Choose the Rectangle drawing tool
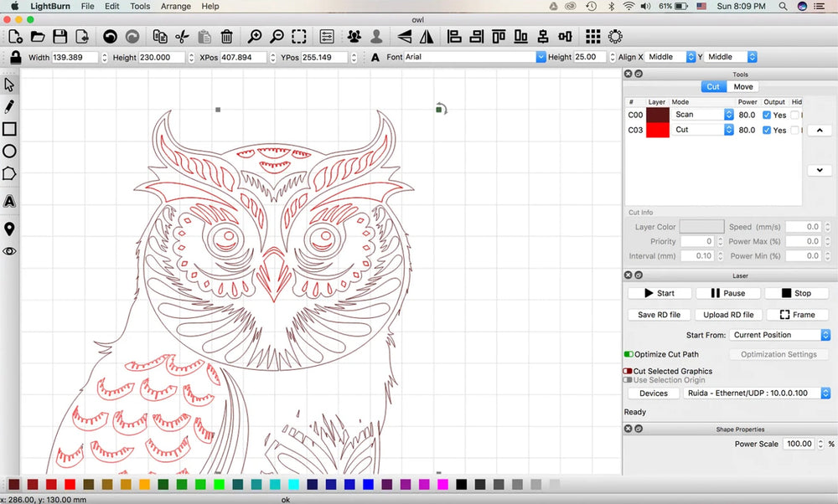The width and height of the screenshot is (838, 504). pos(9,129)
